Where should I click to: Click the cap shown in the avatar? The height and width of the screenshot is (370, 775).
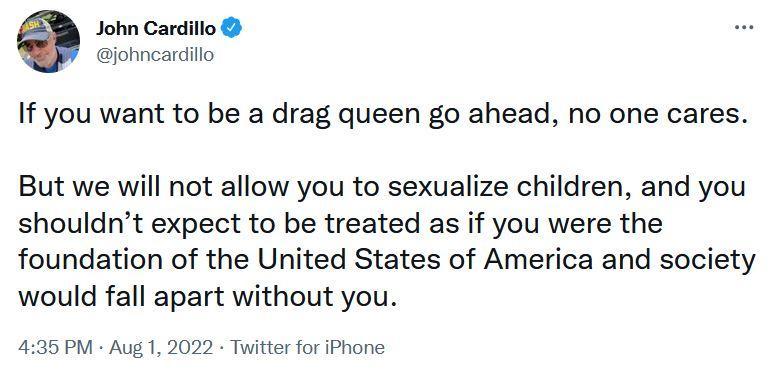click(x=35, y=30)
